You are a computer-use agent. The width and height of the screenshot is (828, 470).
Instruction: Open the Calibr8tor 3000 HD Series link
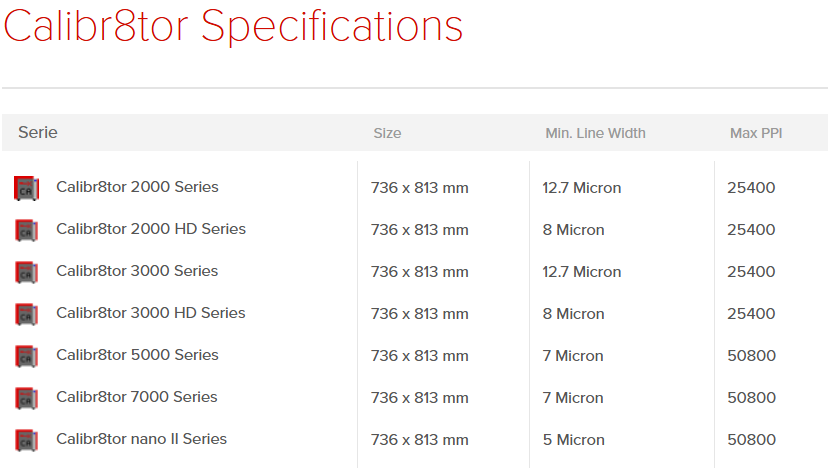click(151, 313)
